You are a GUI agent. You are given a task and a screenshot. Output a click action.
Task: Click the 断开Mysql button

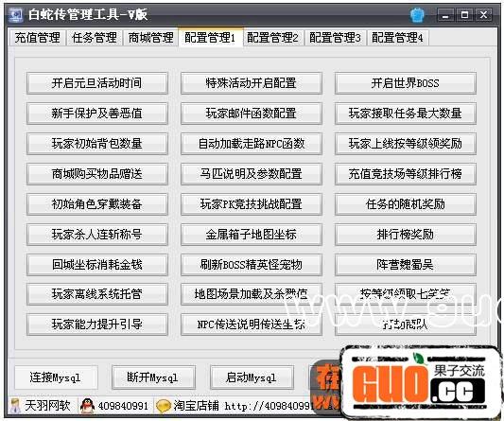click(153, 377)
